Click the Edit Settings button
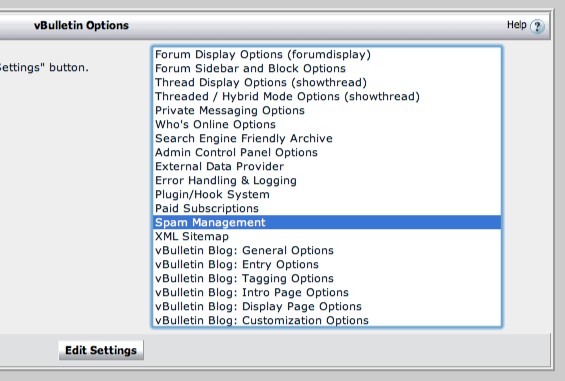This screenshot has height=381, width=565. pyautogui.click(x=101, y=350)
